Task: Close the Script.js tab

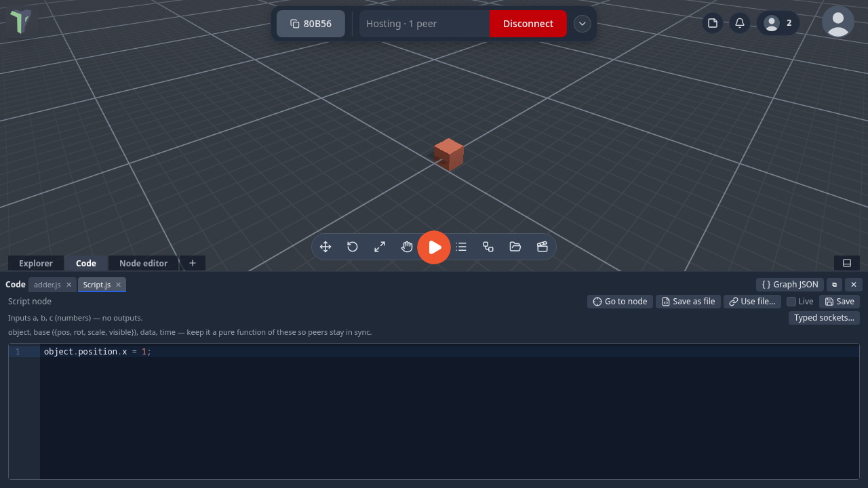Action: click(118, 285)
